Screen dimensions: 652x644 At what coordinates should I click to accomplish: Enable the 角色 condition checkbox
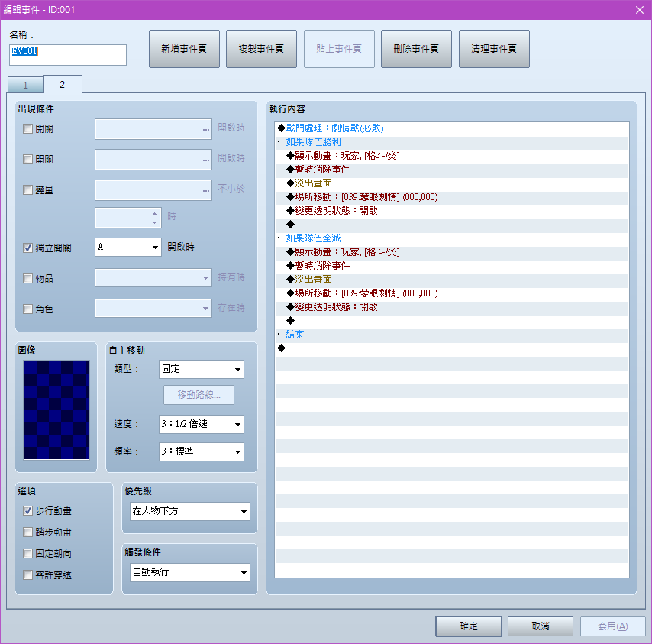click(x=27, y=309)
